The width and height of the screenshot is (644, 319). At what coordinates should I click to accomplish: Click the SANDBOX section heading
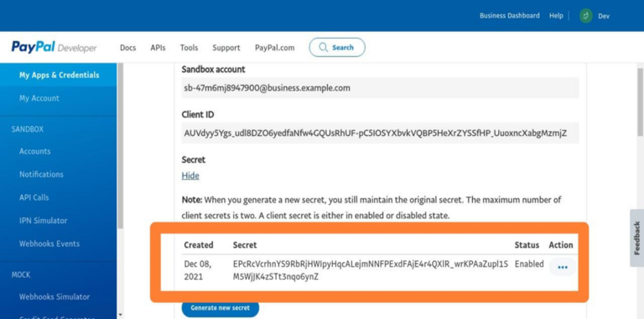[27, 129]
